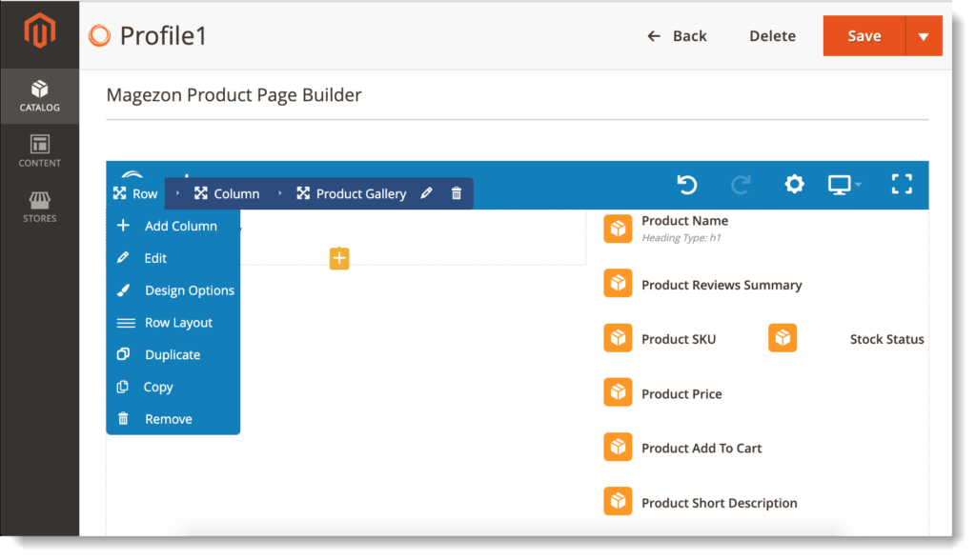Open the Catalog sidebar section

click(x=40, y=96)
